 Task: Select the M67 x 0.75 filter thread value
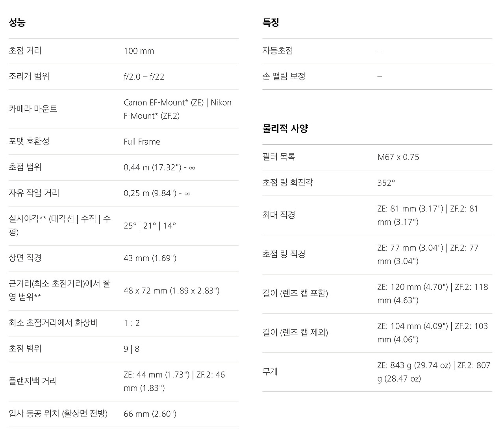398,157
